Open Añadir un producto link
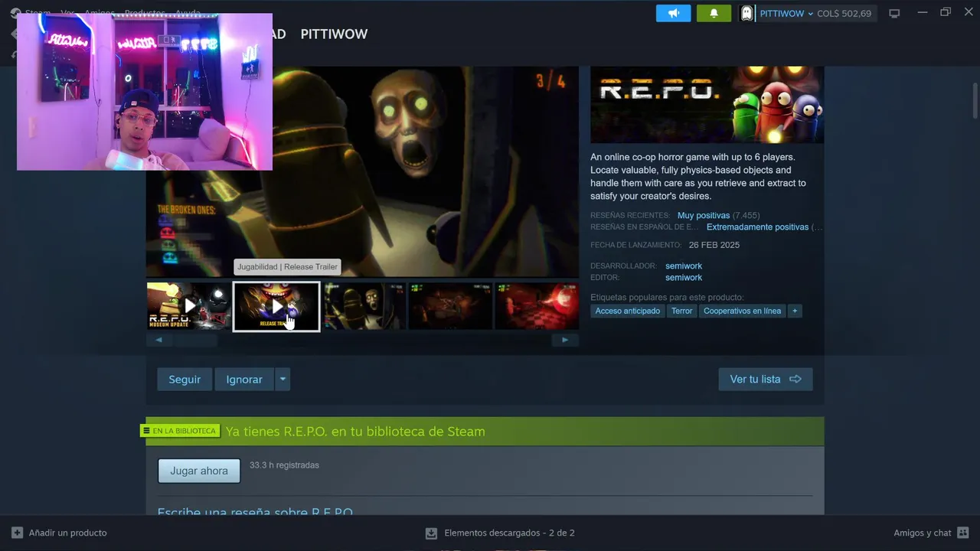The width and height of the screenshot is (980, 551). pyautogui.click(x=67, y=533)
